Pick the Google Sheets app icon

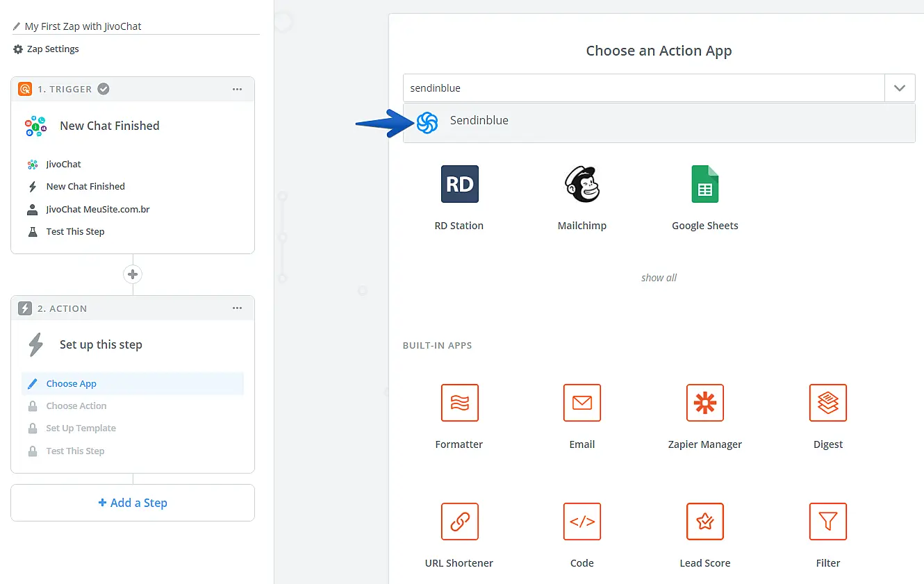click(704, 184)
